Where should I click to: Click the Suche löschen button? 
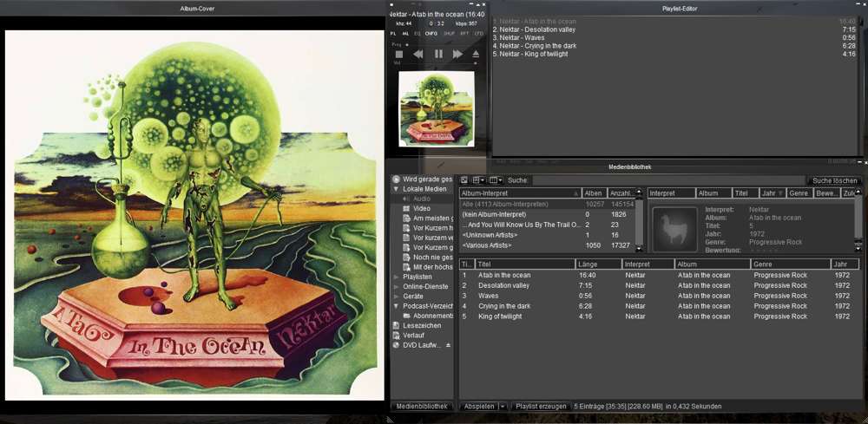pos(834,180)
